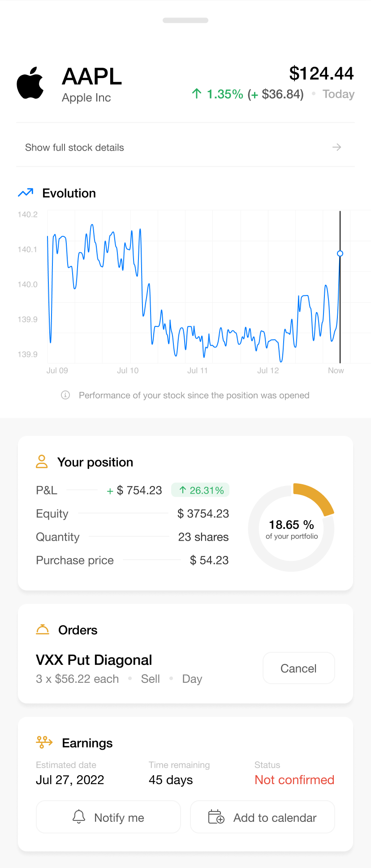Tap the Earnings flow icon
This screenshot has width=371, height=868.
(44, 742)
